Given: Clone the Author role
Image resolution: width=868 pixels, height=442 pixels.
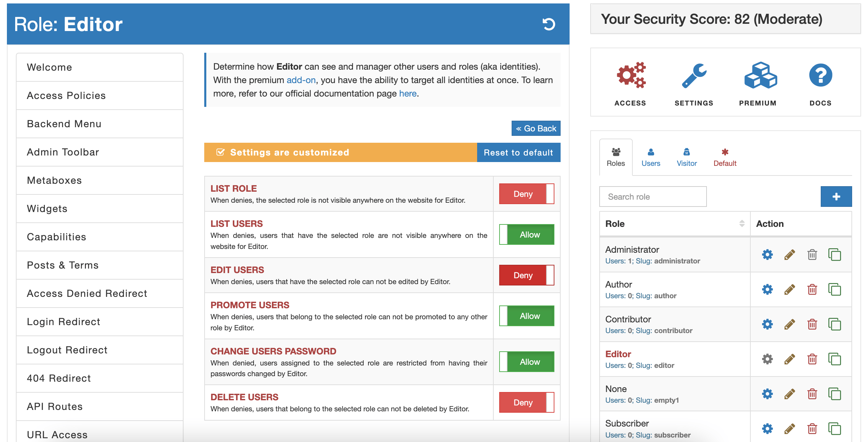Looking at the screenshot, I should point(835,289).
